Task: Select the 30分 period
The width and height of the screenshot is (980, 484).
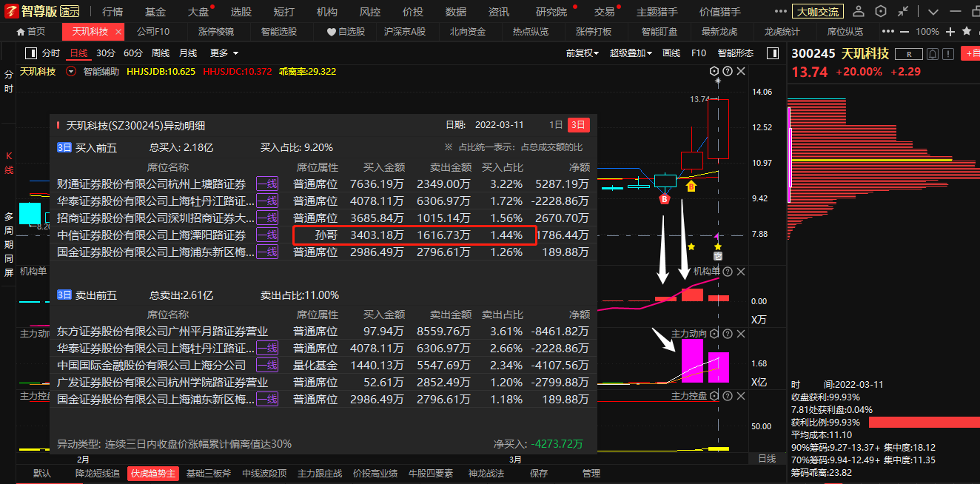Action: [x=106, y=53]
